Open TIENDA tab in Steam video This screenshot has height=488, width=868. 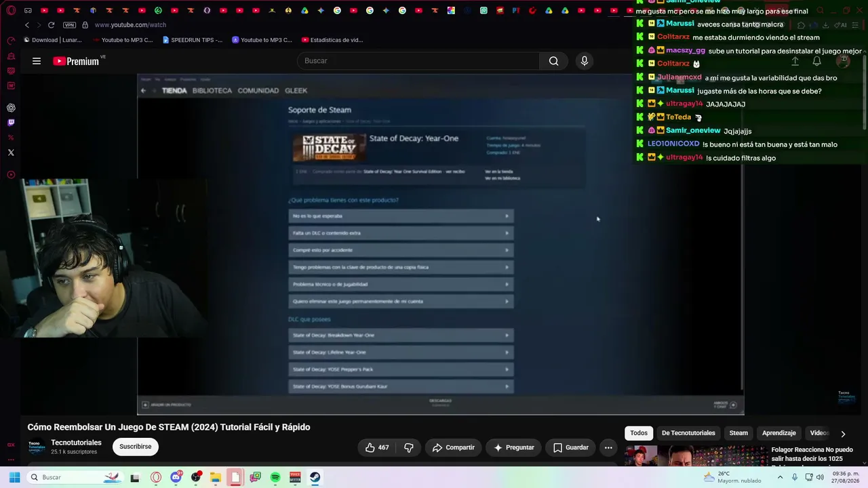coord(174,91)
